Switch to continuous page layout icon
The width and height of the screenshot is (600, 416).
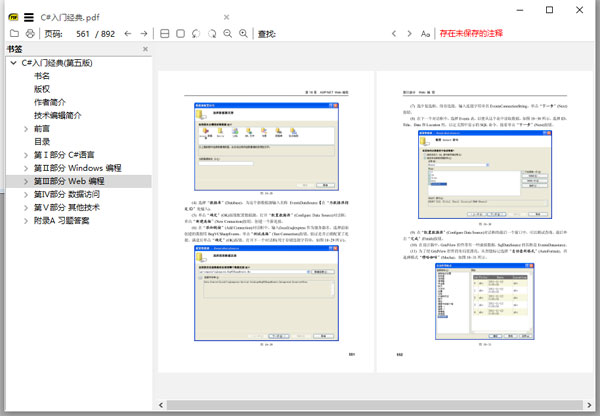165,34
